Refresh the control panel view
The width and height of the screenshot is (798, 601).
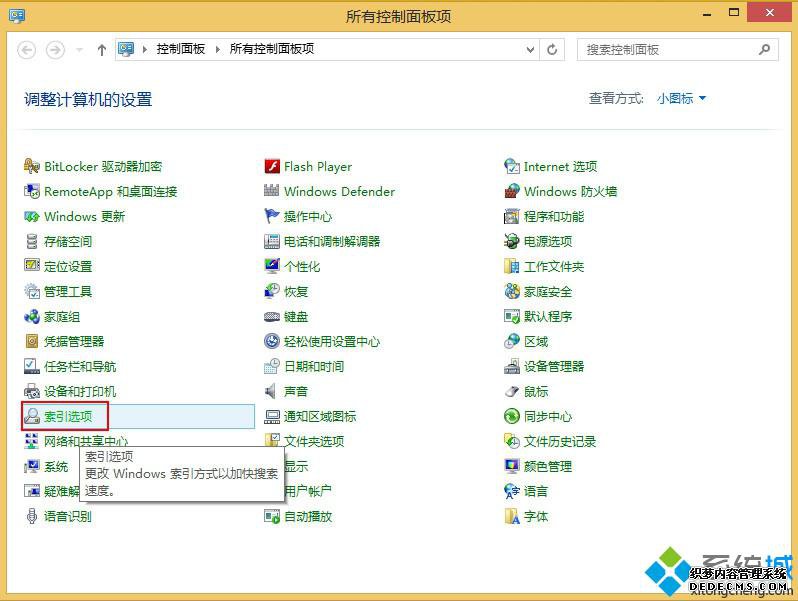point(552,49)
